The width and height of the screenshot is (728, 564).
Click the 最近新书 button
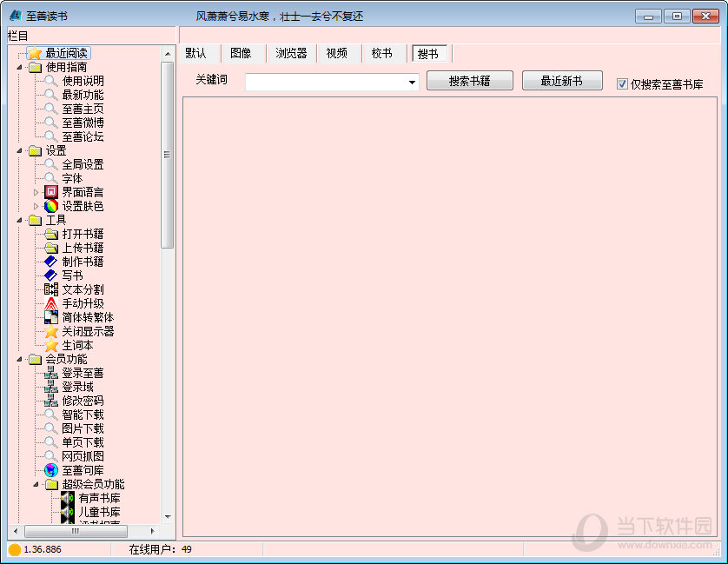click(x=562, y=81)
